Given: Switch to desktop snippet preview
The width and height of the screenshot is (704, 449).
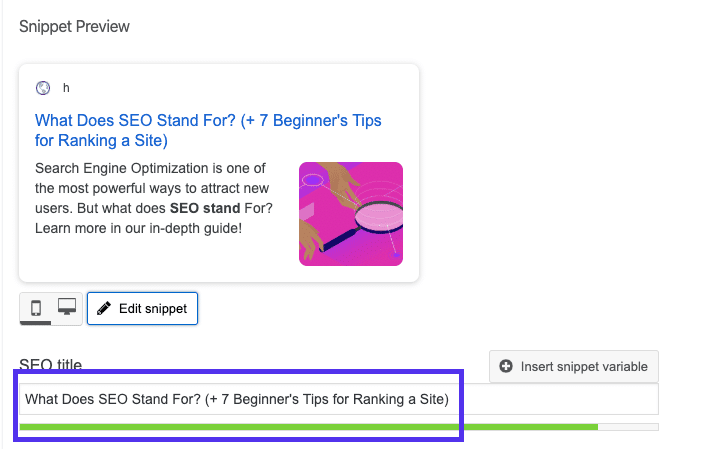Looking at the screenshot, I should click(67, 308).
